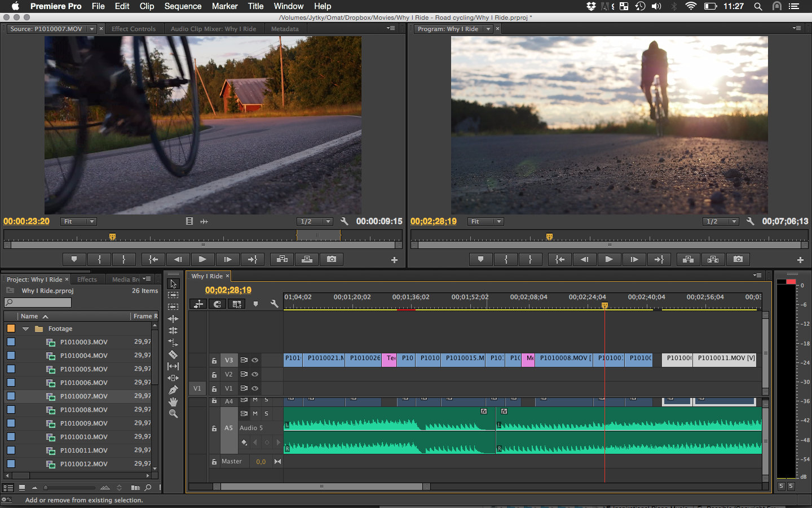This screenshot has width=812, height=508.
Task: Open Source monitor Fit zoom dropdown
Action: click(x=80, y=221)
